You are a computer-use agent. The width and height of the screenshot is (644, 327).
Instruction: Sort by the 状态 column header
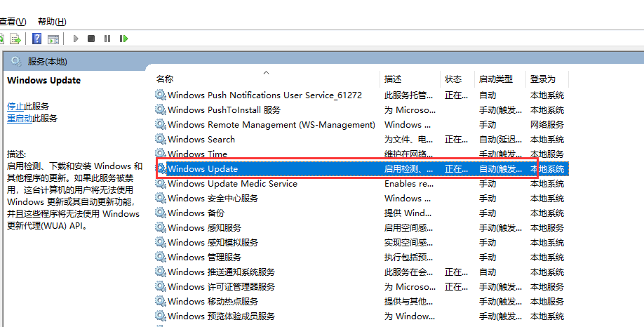click(x=457, y=79)
